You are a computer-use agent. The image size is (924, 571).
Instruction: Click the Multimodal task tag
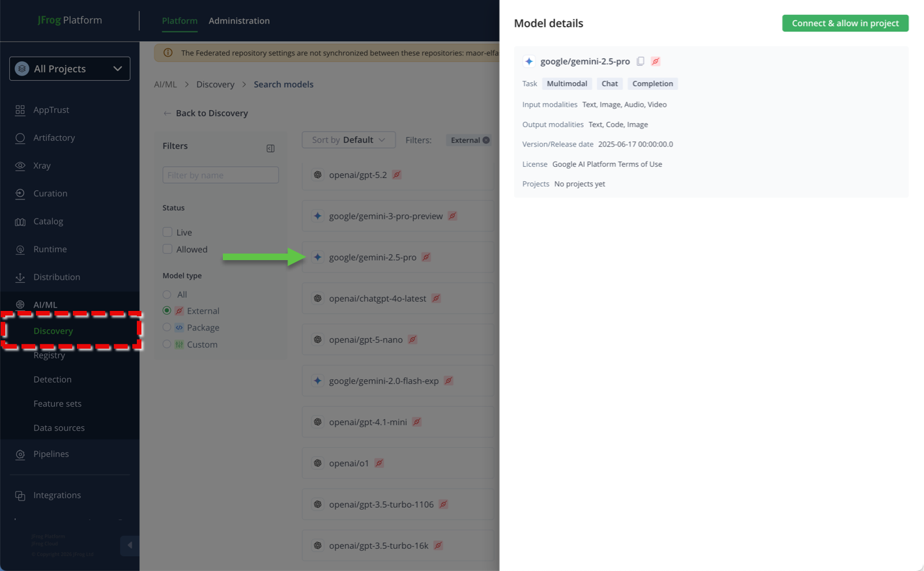tap(567, 83)
